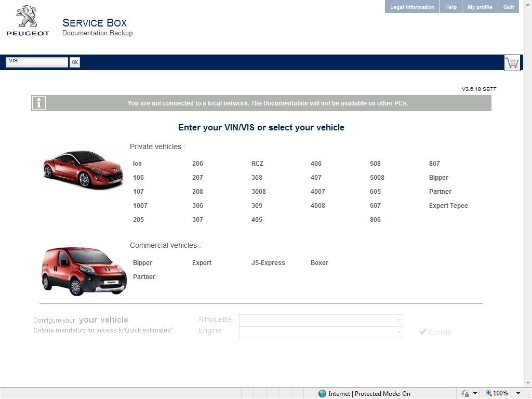Screen dimensions: 532x399
Task: Click the red commercial van image
Action: click(82, 269)
